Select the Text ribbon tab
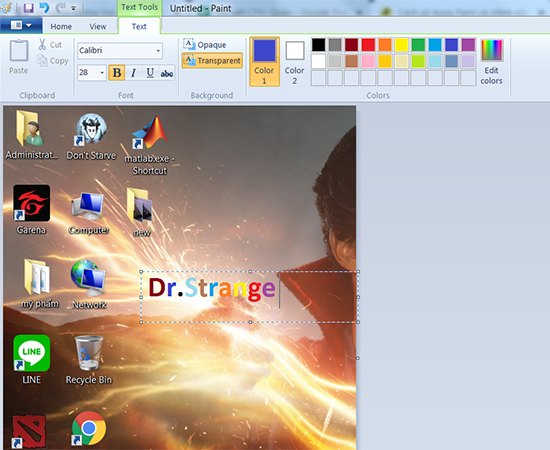This screenshot has width=550, height=450. (x=139, y=26)
